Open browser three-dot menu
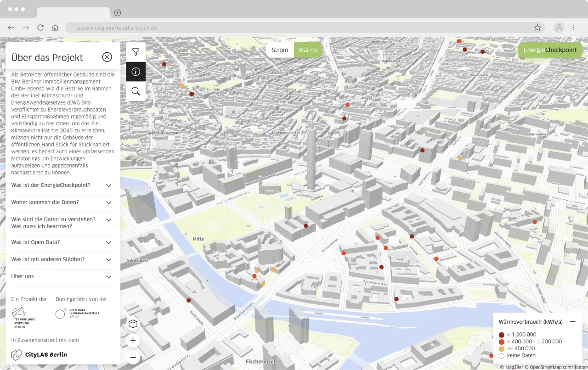Image resolution: width=588 pixels, height=370 pixels. tap(574, 28)
